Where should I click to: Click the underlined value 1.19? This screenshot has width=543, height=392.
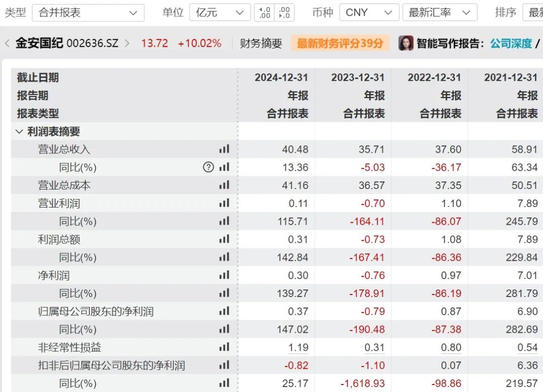click(298, 347)
